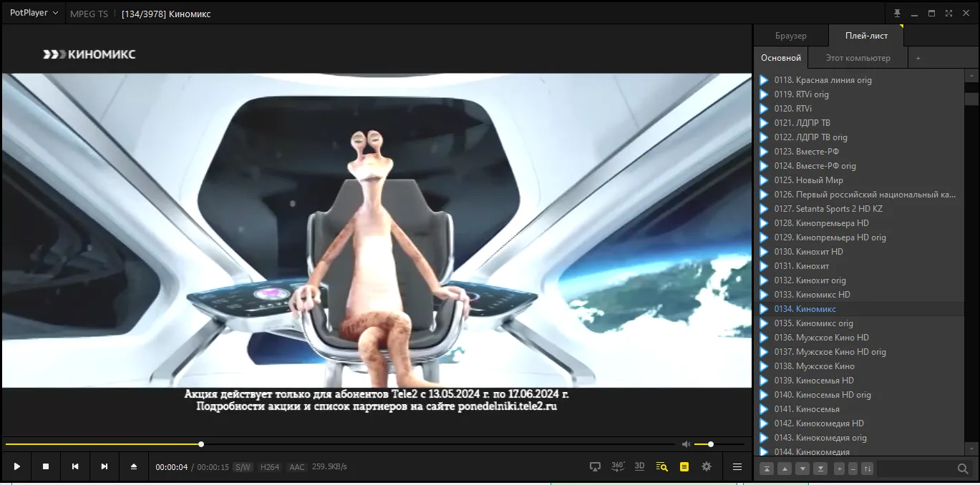Select playlist item 0133. Киномикс HD
The width and height of the screenshot is (980, 485).
tap(859, 295)
